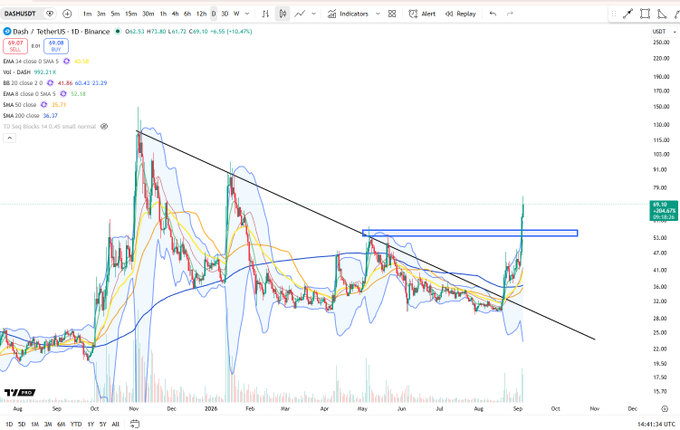Open the DASHUSDT symbol search

(x=20, y=14)
